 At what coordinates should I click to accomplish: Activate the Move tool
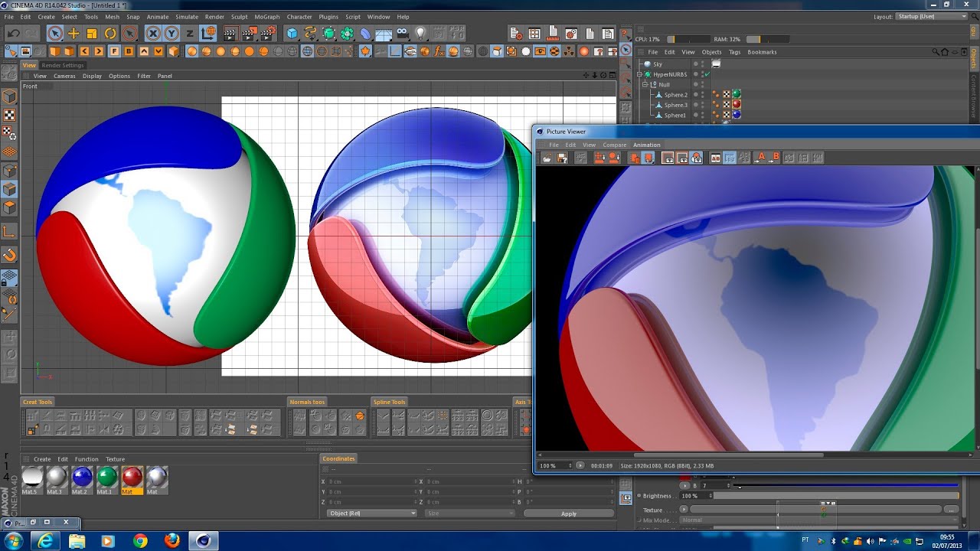(73, 34)
